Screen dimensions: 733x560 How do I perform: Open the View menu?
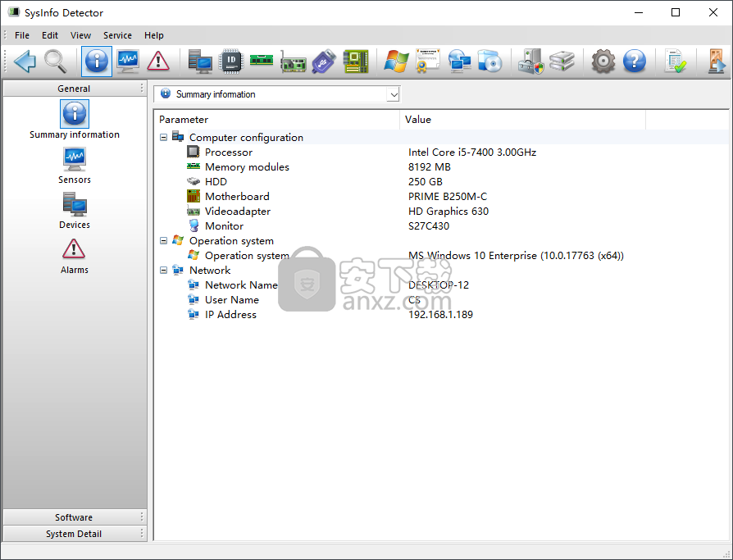click(80, 35)
